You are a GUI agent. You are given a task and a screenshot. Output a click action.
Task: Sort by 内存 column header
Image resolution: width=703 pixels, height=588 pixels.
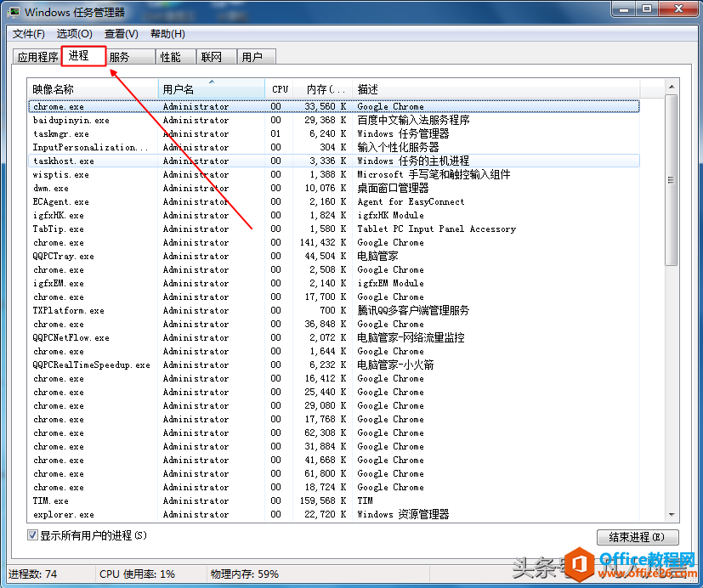(323, 89)
